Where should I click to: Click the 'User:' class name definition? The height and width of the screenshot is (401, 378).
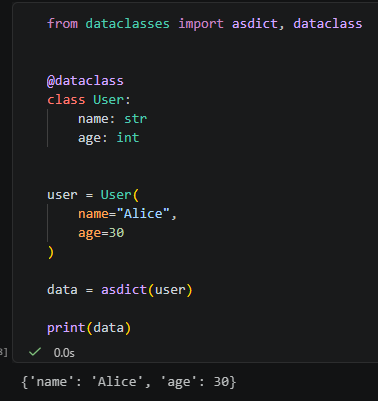(112, 100)
